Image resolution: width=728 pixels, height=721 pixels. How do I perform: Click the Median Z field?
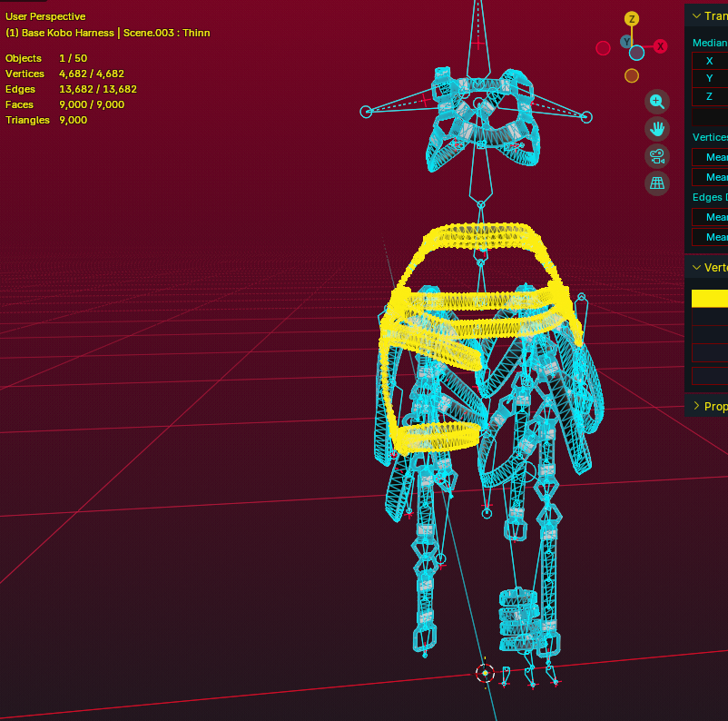coord(710,96)
